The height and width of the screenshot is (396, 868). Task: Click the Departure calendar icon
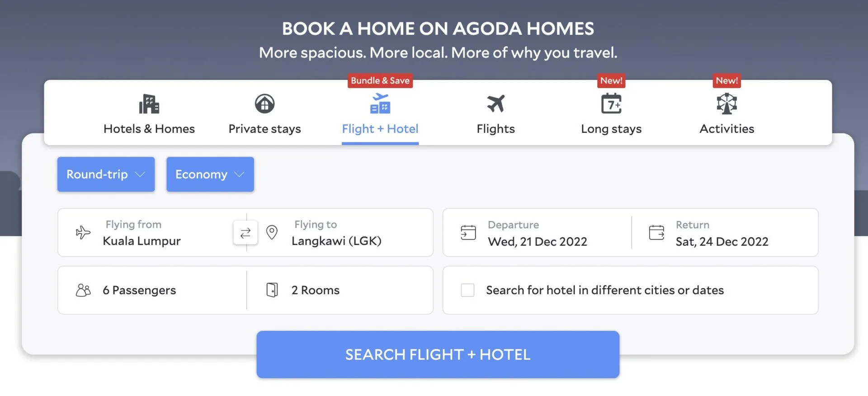(x=468, y=233)
